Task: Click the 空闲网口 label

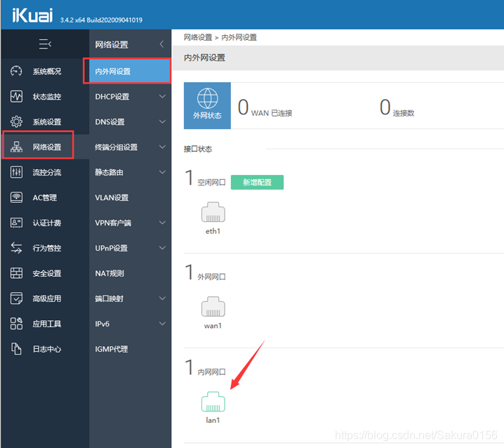Action: pos(211,183)
